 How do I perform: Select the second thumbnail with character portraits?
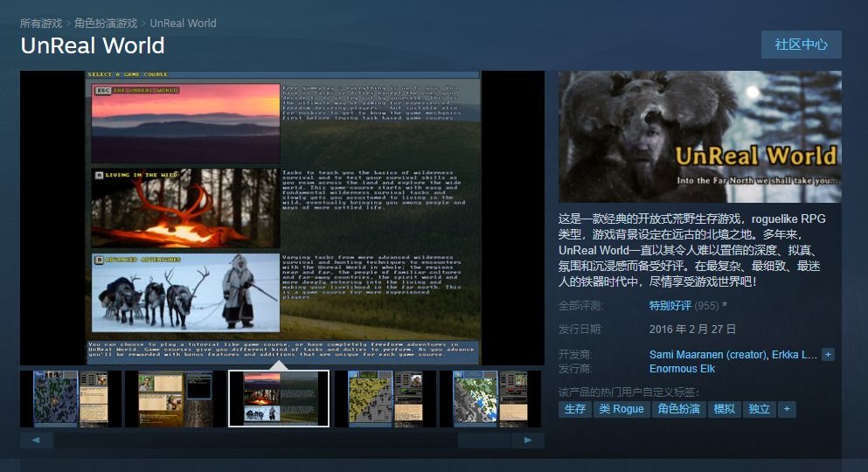[175, 399]
